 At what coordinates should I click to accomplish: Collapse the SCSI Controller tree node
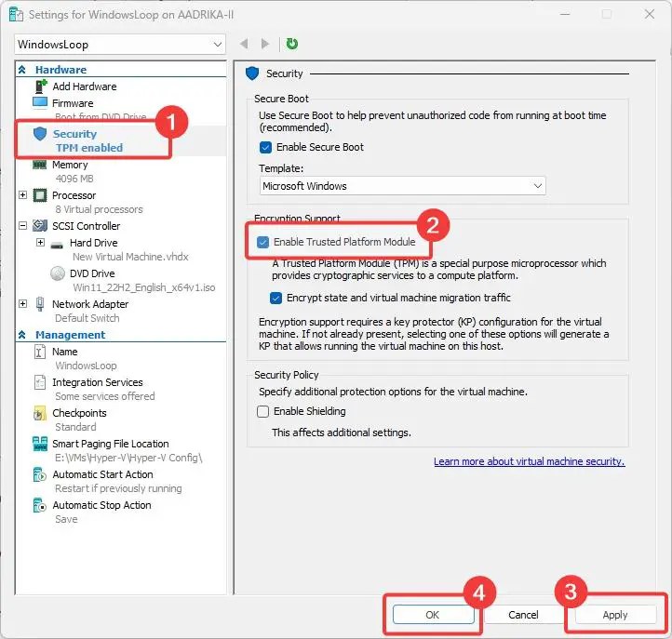(x=22, y=225)
